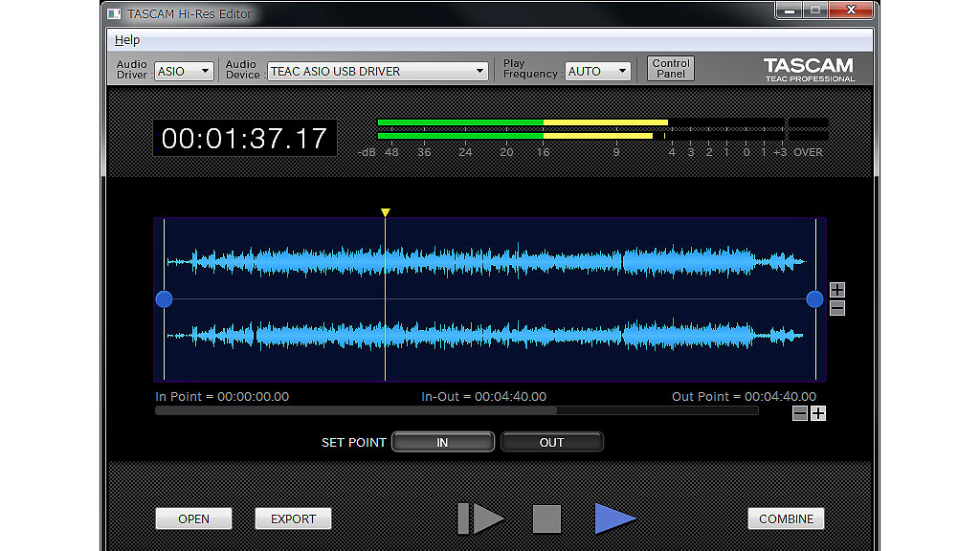Close the TASCAM Hi-Res Editor window
The width and height of the screenshot is (980, 551).
[x=851, y=10]
